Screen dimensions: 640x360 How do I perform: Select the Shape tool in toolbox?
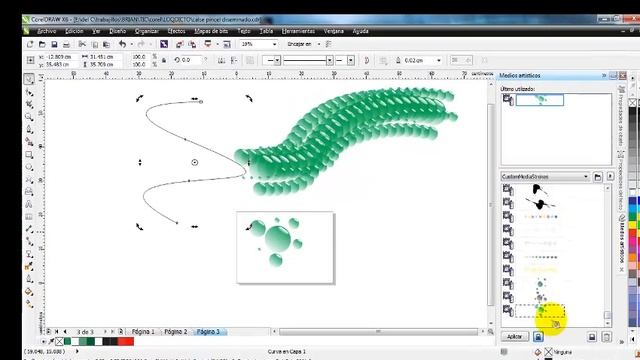[29, 93]
